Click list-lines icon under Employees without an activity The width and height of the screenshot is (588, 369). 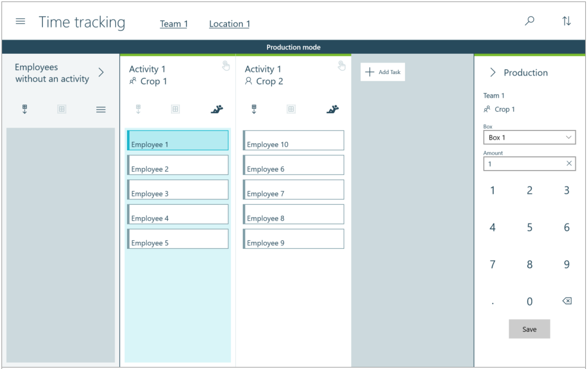point(101,110)
